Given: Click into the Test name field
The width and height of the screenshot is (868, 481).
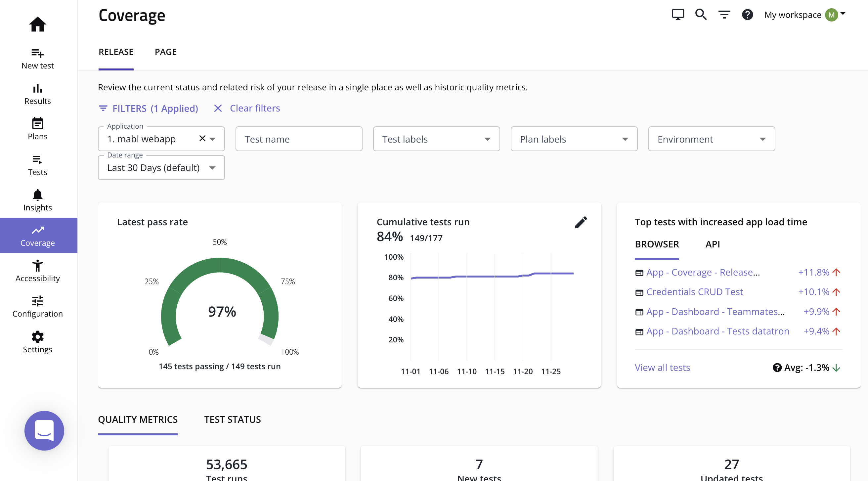Looking at the screenshot, I should tap(299, 139).
